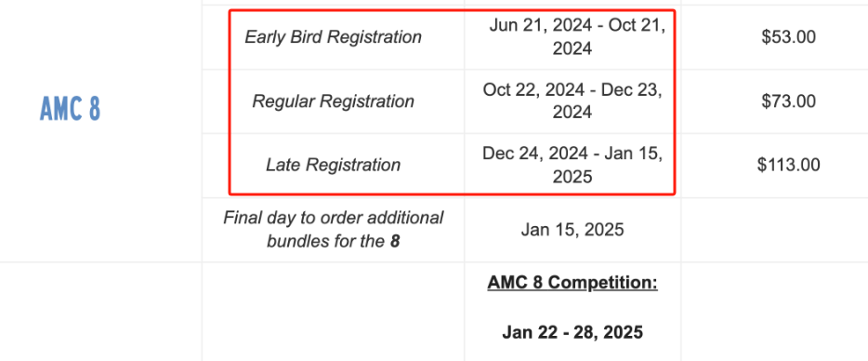The width and height of the screenshot is (868, 361).
Task: Click the AMC 8 Competition underlined heading
Action: (572, 283)
